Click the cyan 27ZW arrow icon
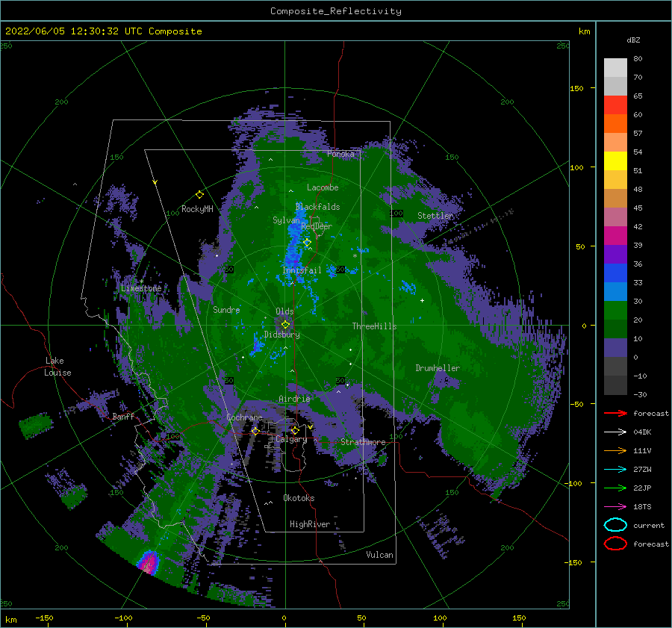Viewport: 672px width, 628px height. [x=615, y=470]
